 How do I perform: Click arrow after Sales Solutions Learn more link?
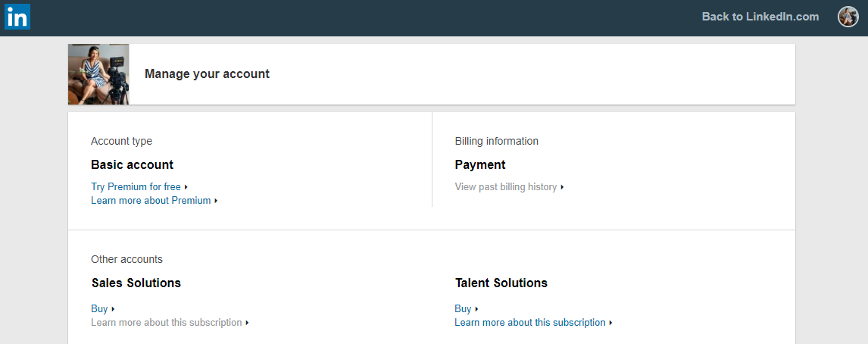coord(247,323)
